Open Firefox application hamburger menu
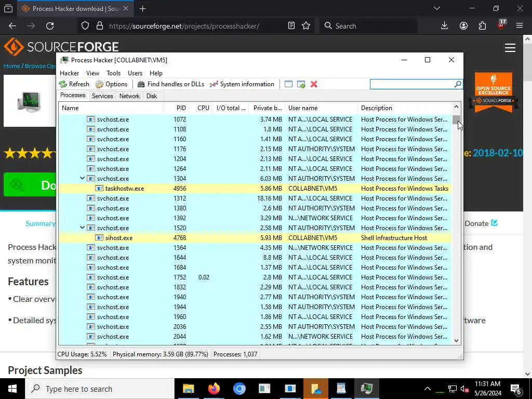 520,26
